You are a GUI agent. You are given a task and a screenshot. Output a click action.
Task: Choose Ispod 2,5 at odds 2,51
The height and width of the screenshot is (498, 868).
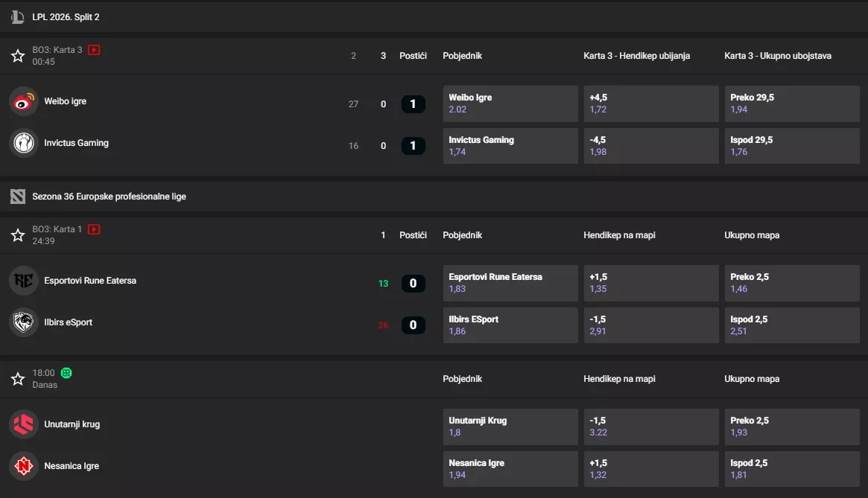point(791,325)
